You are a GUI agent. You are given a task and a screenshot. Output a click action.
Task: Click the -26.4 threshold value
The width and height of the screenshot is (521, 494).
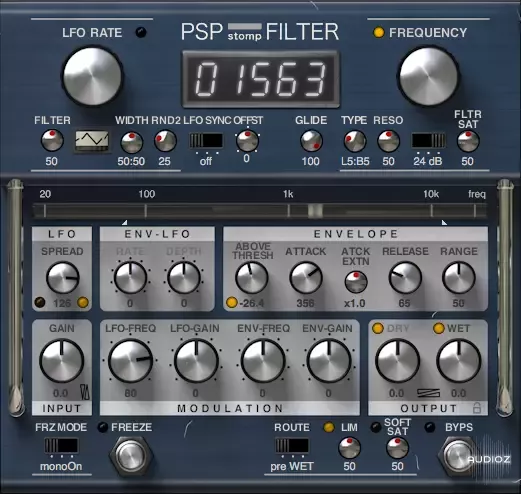point(252,303)
